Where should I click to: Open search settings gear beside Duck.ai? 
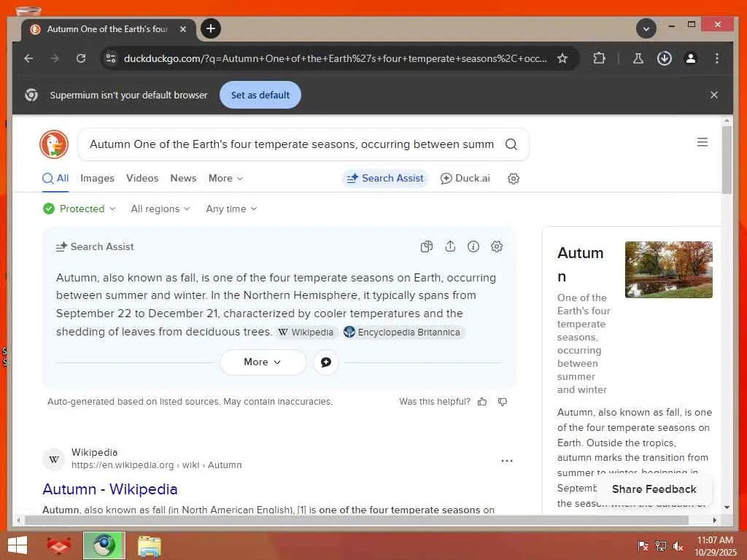(x=513, y=179)
